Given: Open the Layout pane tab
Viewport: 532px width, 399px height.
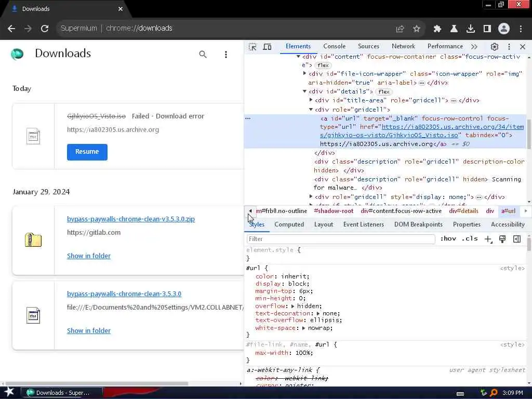Looking at the screenshot, I should pos(324,224).
